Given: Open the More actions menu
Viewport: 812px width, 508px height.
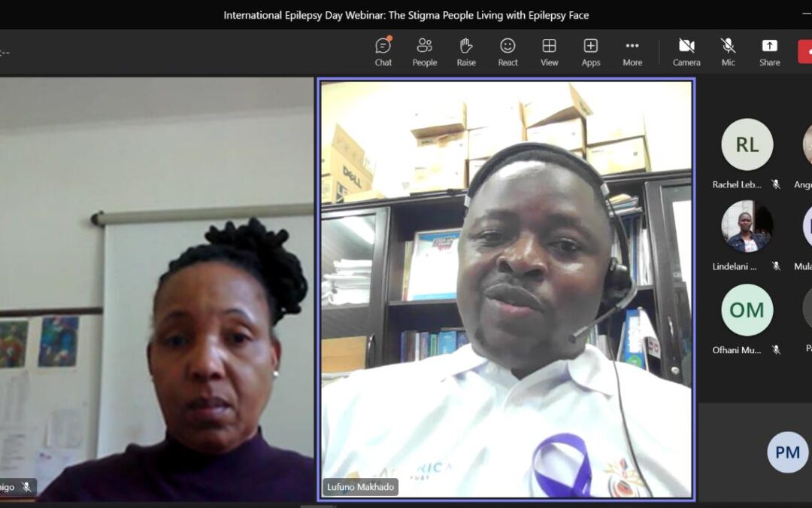Looking at the screenshot, I should coord(632,53).
